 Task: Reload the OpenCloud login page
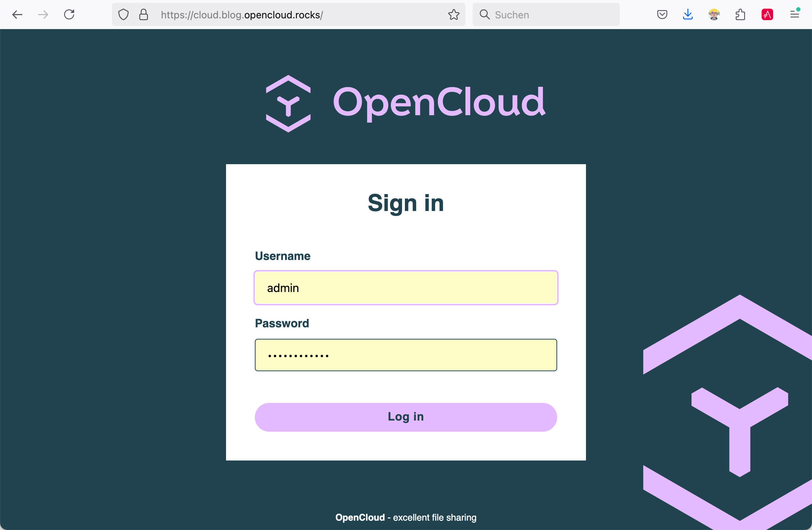[x=70, y=15]
